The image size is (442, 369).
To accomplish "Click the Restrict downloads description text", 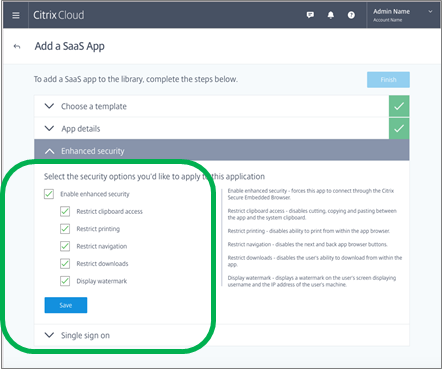I will (x=315, y=261).
